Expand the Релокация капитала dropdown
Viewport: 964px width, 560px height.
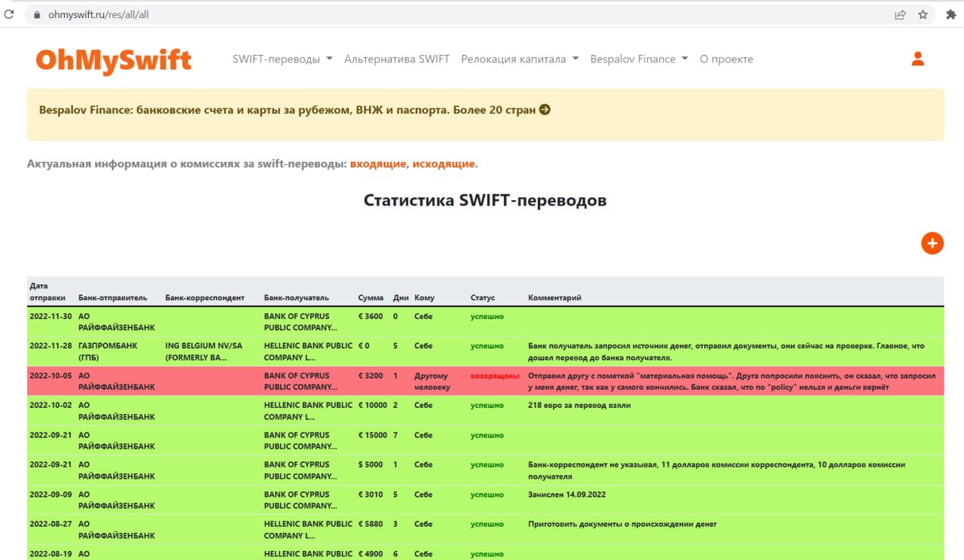point(520,59)
